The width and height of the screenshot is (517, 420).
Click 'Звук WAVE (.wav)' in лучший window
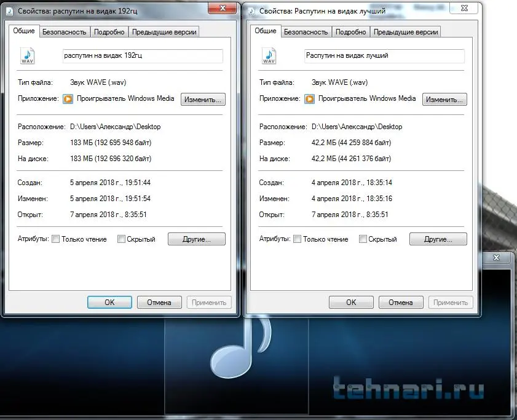(x=339, y=82)
